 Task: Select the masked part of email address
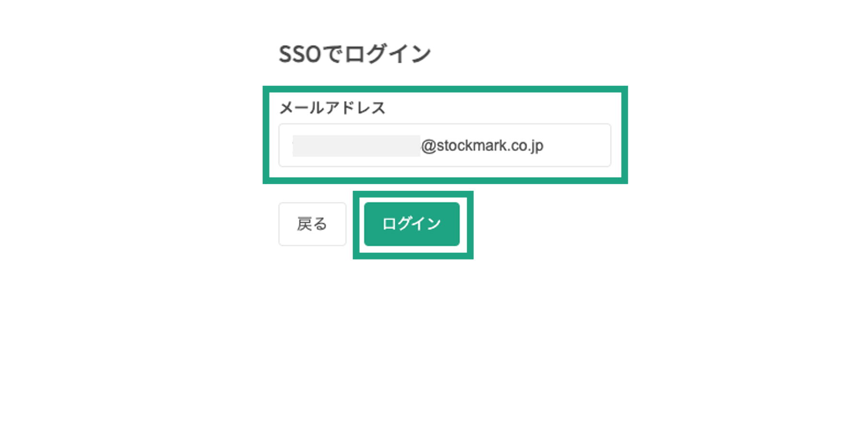point(356,146)
